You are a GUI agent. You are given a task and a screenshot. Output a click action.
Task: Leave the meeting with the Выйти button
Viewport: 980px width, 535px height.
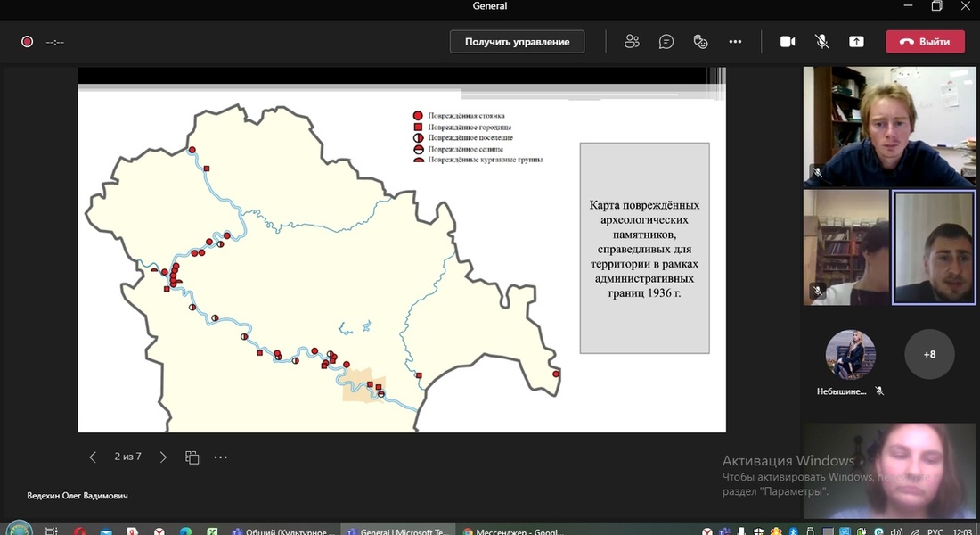click(x=925, y=42)
